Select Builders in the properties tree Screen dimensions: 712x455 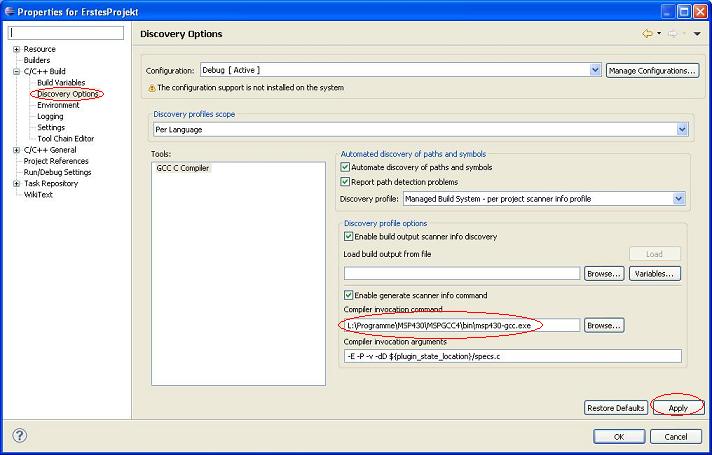click(37, 60)
